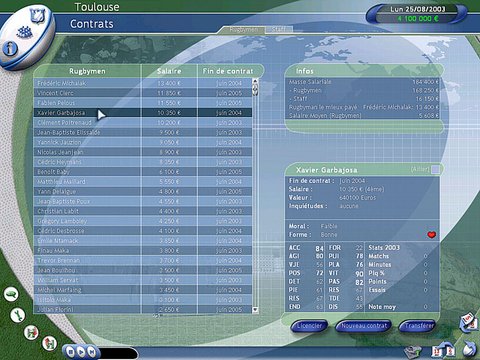480x360 pixels.
Task: Click the contract list scroll up arrow
Action: (255, 81)
